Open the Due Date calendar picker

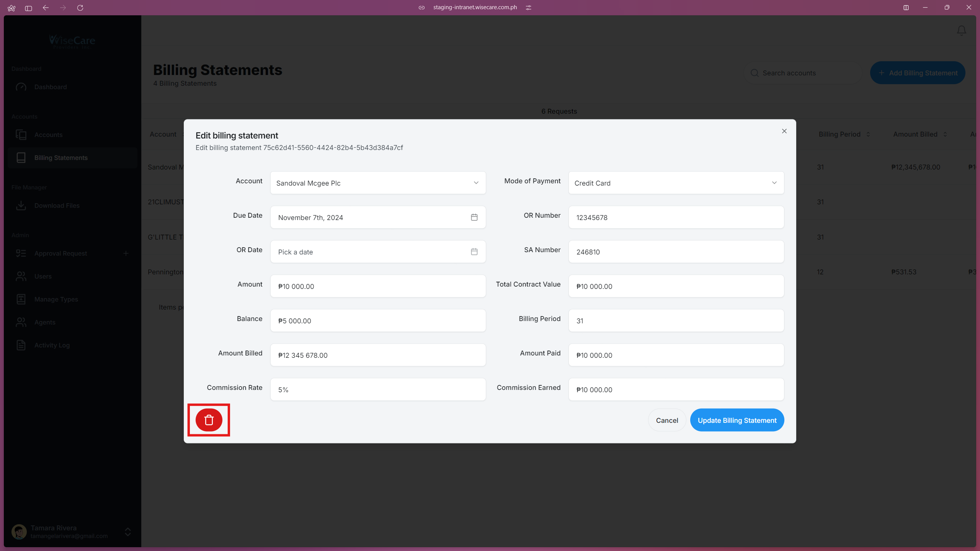474,217
